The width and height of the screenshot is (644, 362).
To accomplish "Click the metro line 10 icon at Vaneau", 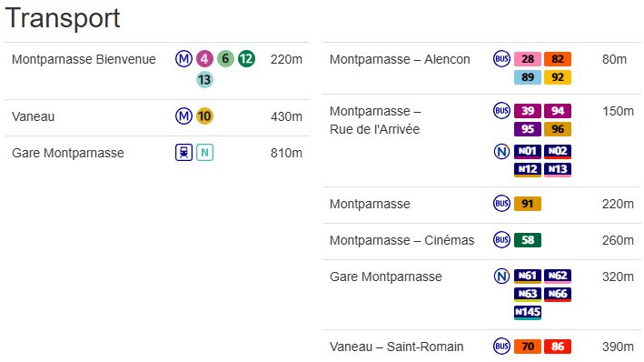I will point(204,116).
